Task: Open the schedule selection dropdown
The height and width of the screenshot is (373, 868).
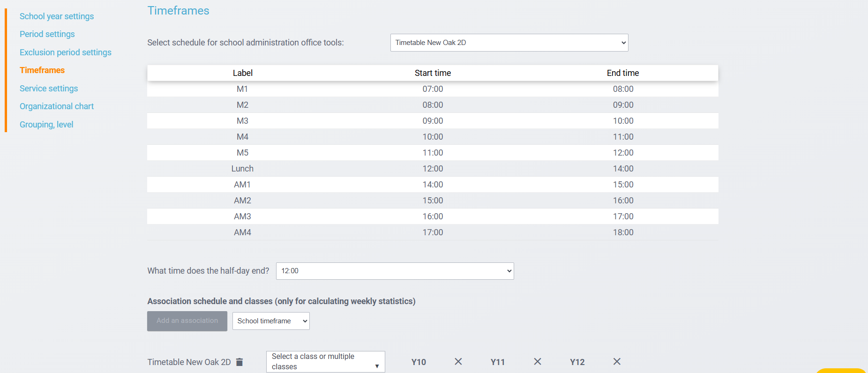Action: [509, 43]
